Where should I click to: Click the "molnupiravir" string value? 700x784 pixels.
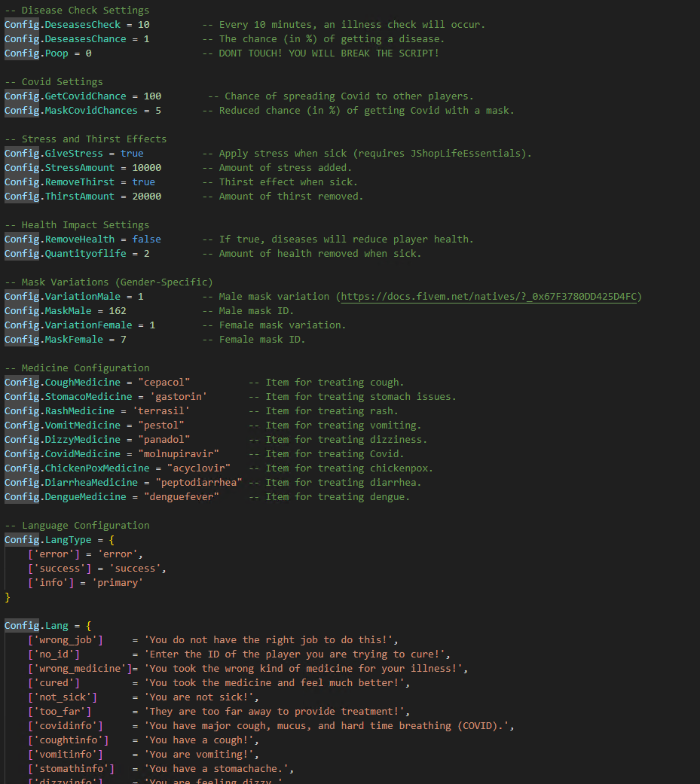click(x=179, y=454)
